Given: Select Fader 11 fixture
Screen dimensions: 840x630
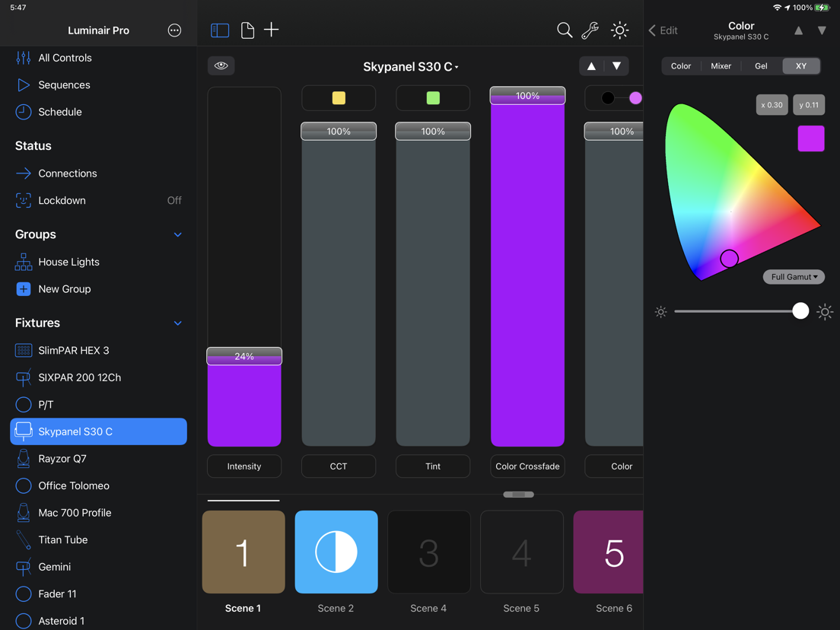Looking at the screenshot, I should coord(99,594).
